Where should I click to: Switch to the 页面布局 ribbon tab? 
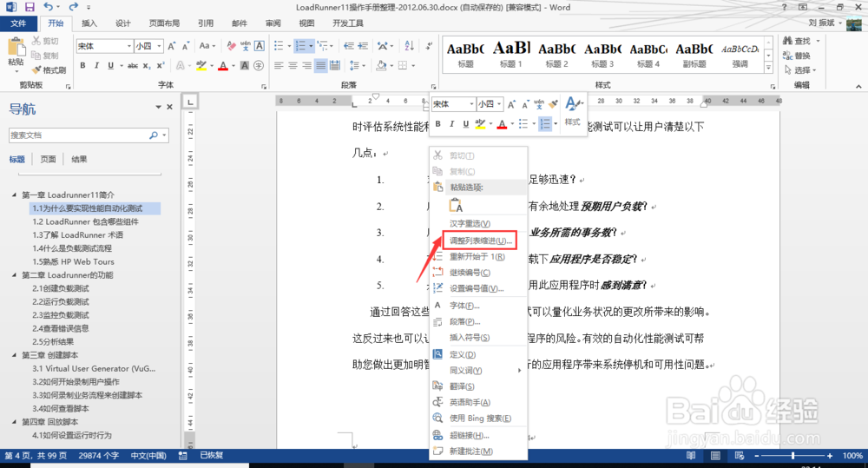[x=164, y=23]
